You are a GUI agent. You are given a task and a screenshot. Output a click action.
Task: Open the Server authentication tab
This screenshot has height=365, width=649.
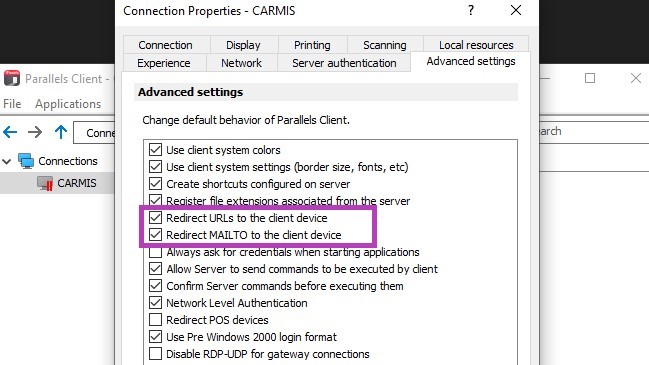(x=344, y=63)
